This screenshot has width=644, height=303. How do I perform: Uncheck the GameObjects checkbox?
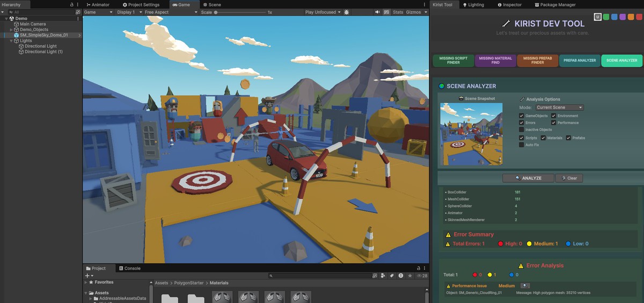click(522, 116)
